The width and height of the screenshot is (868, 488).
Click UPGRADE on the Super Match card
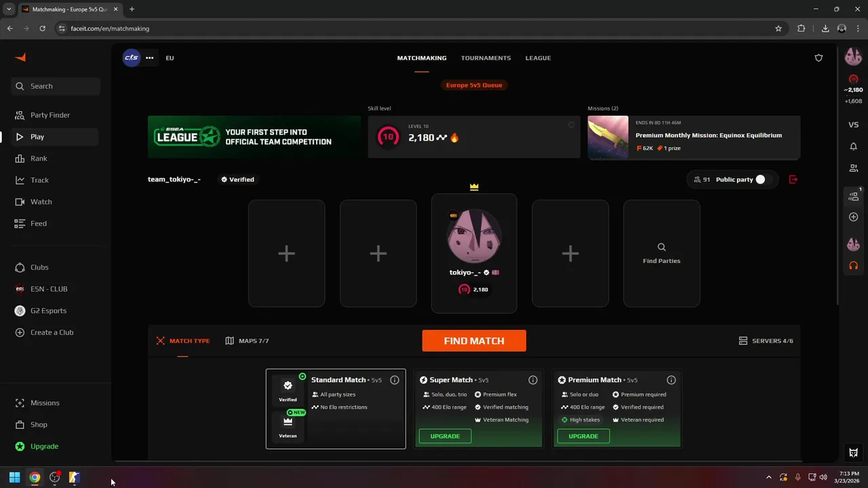[445, 436]
